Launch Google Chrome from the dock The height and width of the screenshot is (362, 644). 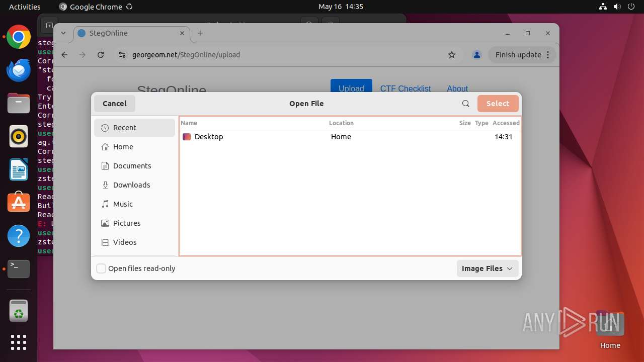click(19, 37)
